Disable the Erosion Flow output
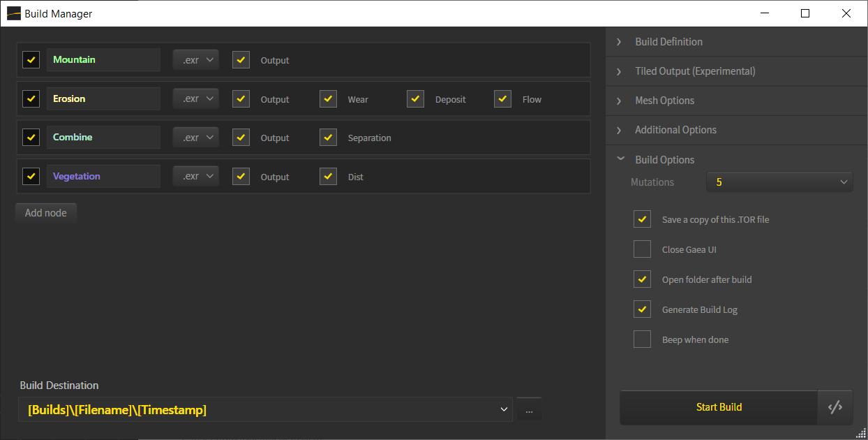 point(502,99)
